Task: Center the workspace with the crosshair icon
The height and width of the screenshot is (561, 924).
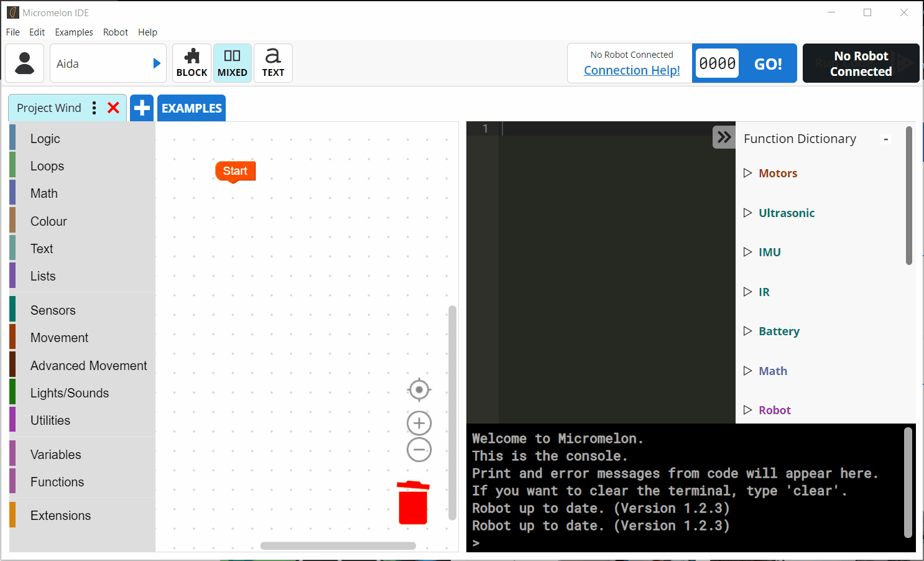Action: tap(419, 390)
